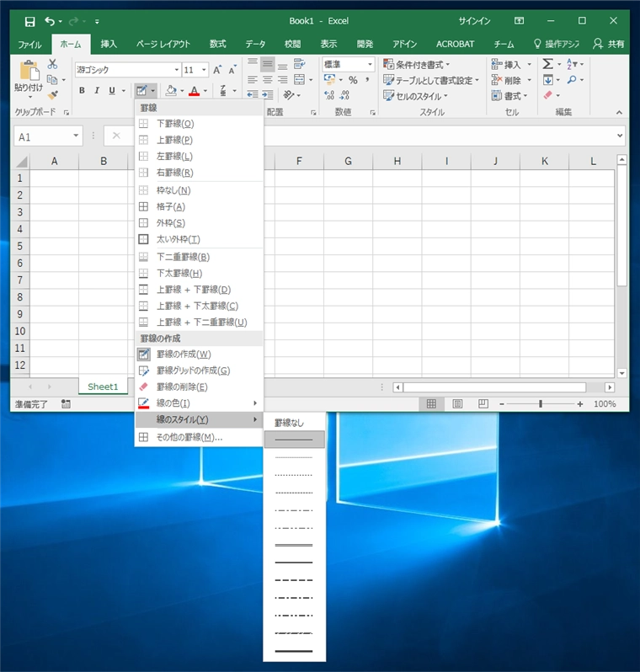640x672 pixels.
Task: Open the cell Format menu
Action: click(x=509, y=96)
